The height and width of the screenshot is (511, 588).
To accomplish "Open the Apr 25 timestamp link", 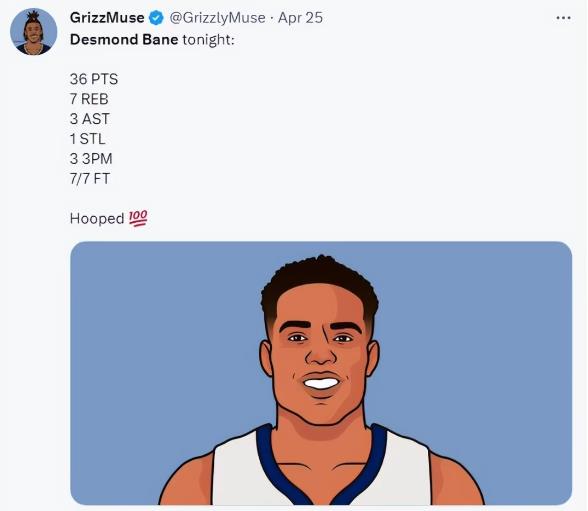I will click(300, 18).
